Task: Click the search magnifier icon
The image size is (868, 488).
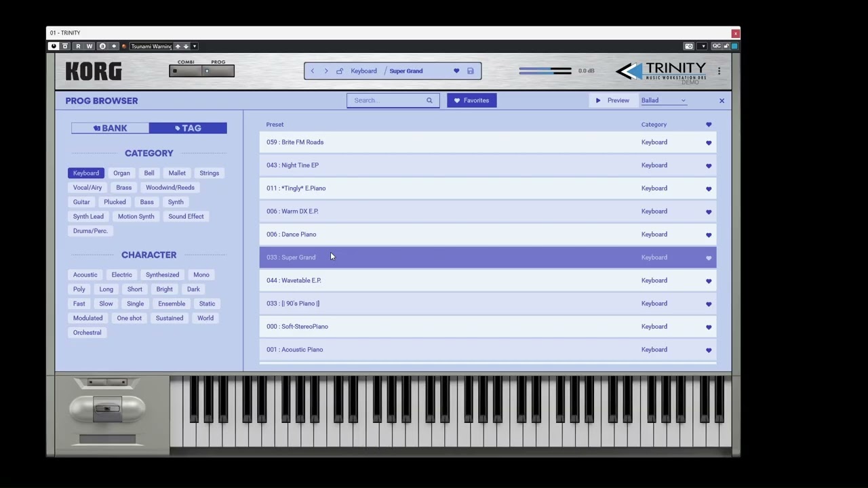Action: tap(429, 100)
